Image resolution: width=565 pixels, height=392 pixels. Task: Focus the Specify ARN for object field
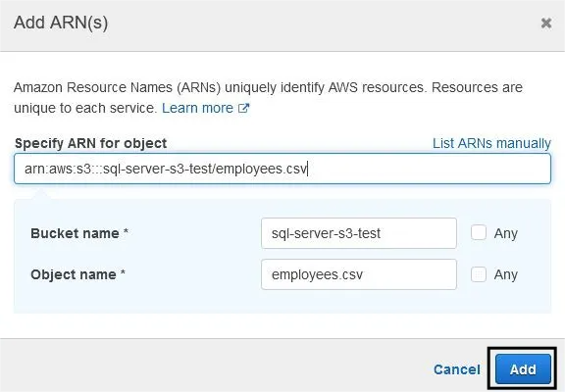282,169
